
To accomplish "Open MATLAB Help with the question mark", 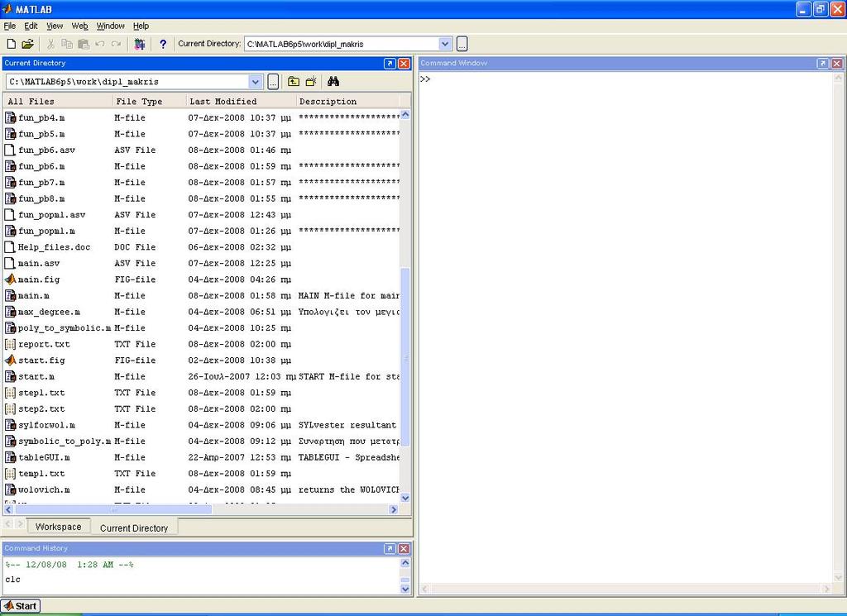I will [163, 45].
